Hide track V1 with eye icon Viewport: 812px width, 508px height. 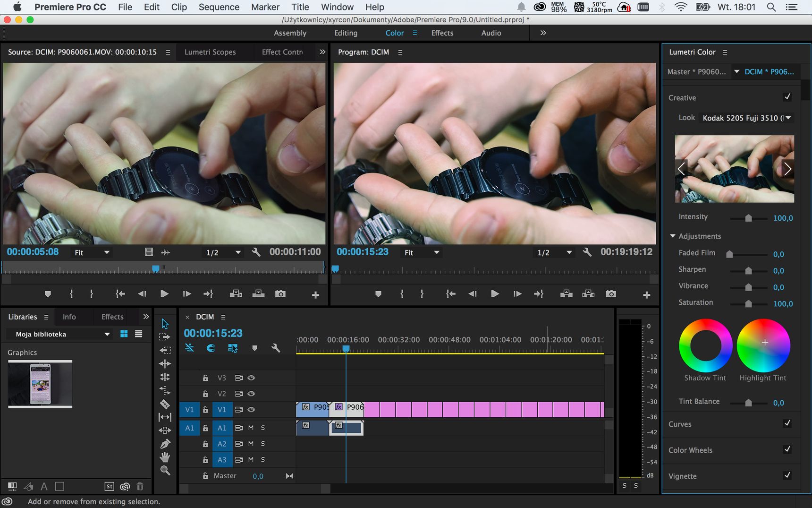(x=251, y=410)
